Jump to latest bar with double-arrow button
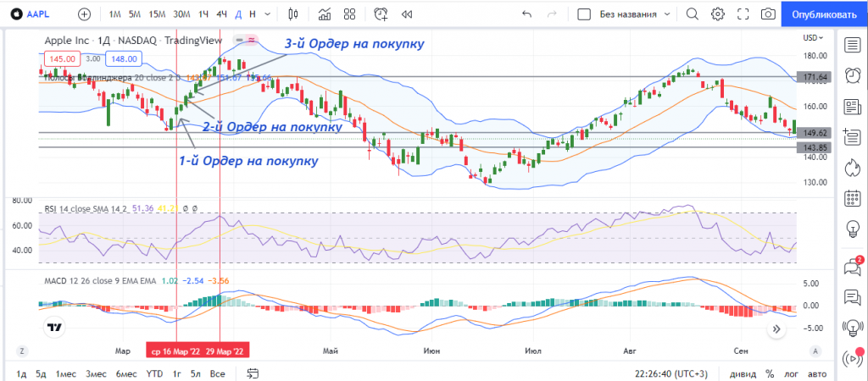The image size is (868, 381). coord(776,329)
